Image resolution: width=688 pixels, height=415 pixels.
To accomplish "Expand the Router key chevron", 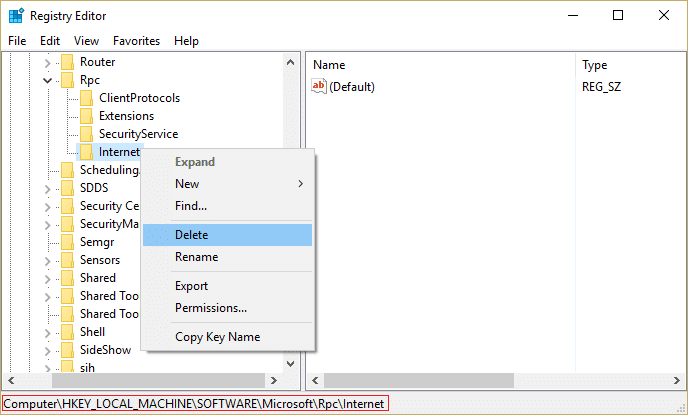I will pos(47,63).
